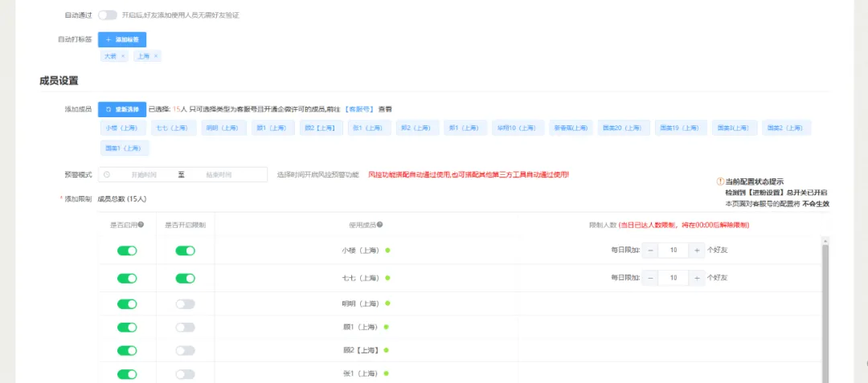Select the 国美1（上海）member tag
The image size is (868, 383).
(x=125, y=148)
